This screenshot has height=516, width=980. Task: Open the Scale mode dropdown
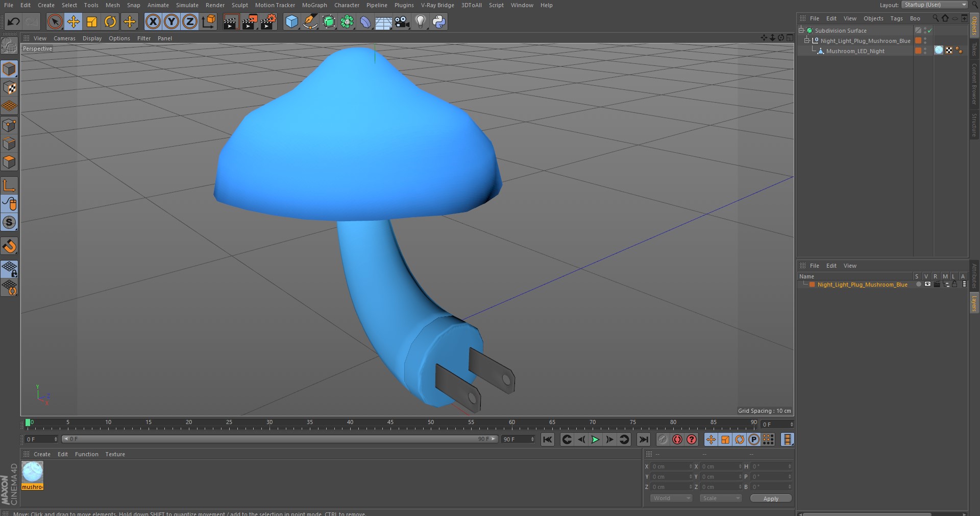coord(720,498)
